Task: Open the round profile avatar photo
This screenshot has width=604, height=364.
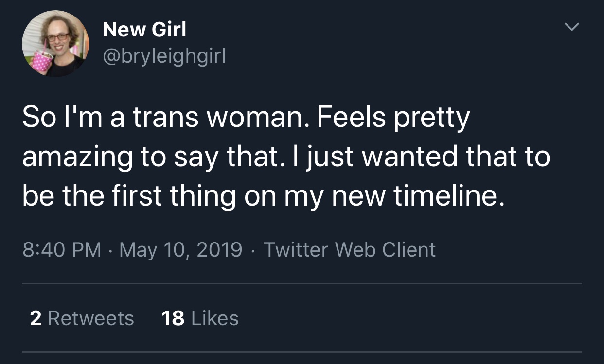Action: 55,43
